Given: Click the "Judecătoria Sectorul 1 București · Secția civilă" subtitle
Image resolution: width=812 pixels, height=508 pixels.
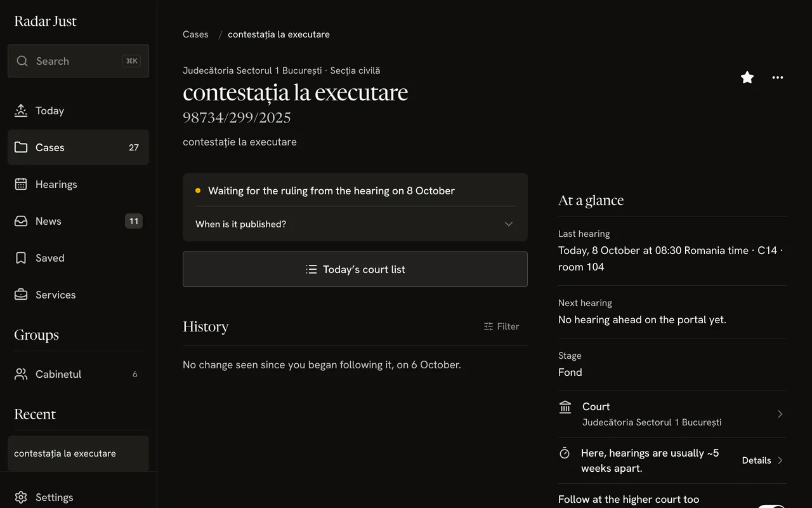Looking at the screenshot, I should click(282, 70).
